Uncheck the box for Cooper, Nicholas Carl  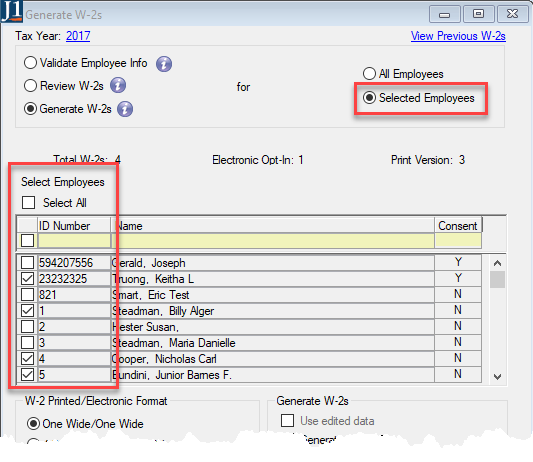(28, 359)
